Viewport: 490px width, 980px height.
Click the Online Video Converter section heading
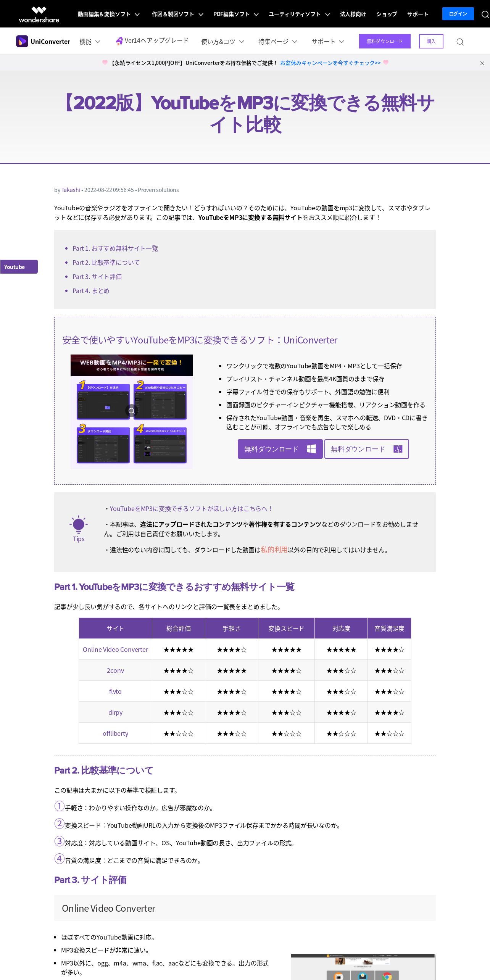click(x=109, y=908)
